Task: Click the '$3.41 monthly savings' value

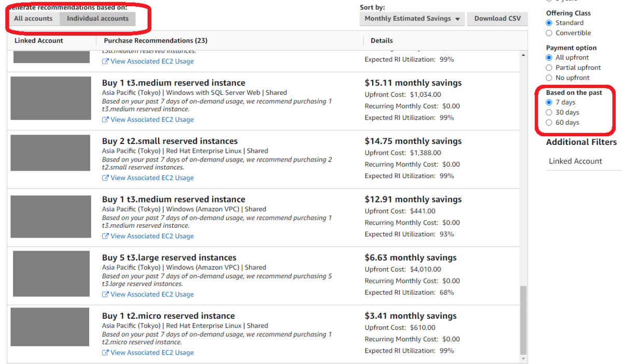Action: [411, 316]
